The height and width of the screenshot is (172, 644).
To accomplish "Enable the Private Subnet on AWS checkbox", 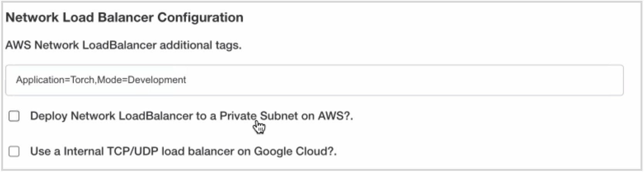I will coord(14,116).
